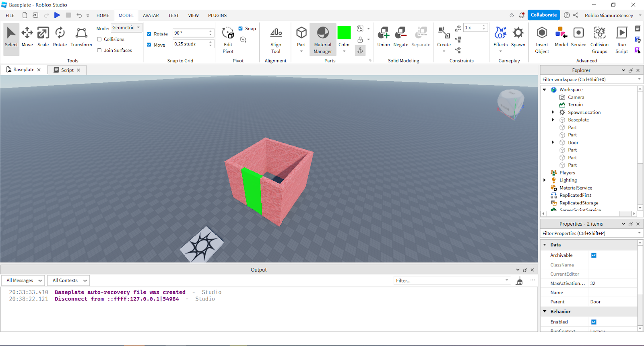
Task: Open the Material Manager
Action: pos(323,39)
